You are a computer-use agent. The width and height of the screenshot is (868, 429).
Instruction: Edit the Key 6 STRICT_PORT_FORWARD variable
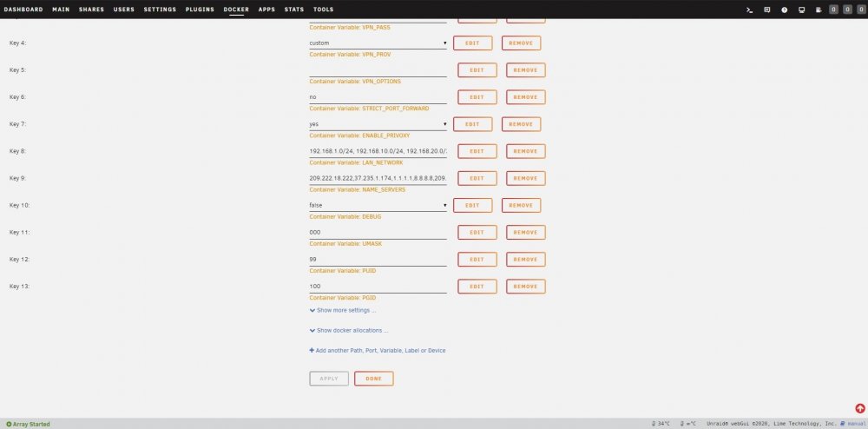coord(477,97)
